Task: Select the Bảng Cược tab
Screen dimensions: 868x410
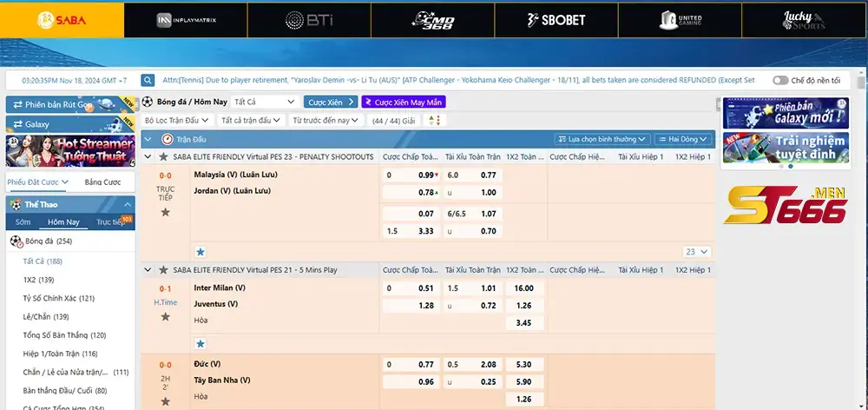Action: tap(103, 182)
